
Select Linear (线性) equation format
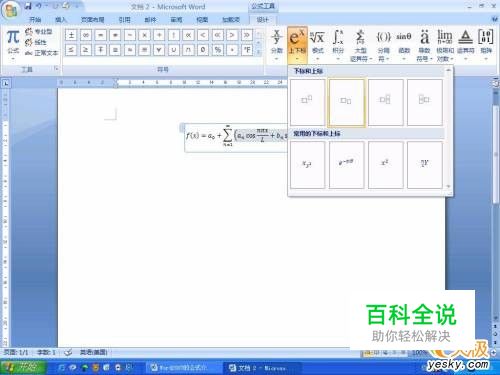36,42
